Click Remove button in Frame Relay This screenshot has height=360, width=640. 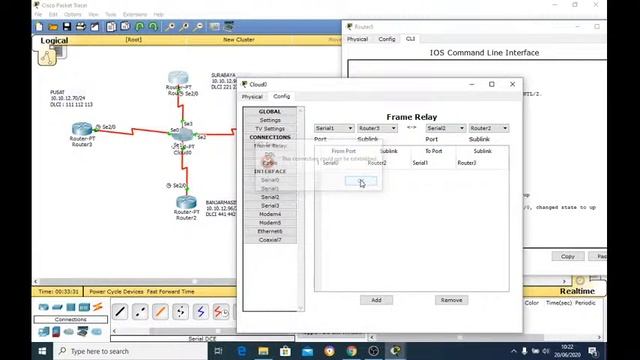[x=451, y=300]
